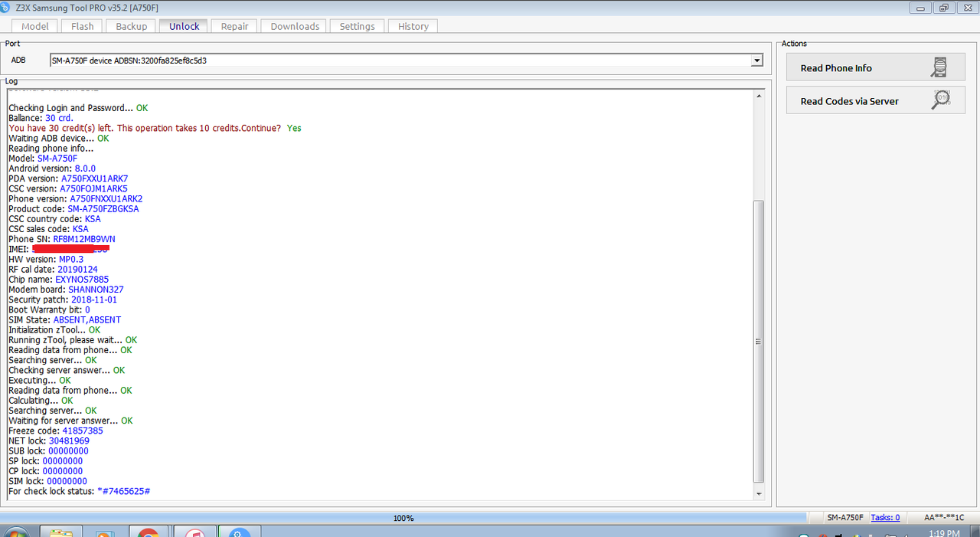Select 'Running zTool, please wait... OK' line
This screenshot has width=980, height=537.
(x=73, y=340)
